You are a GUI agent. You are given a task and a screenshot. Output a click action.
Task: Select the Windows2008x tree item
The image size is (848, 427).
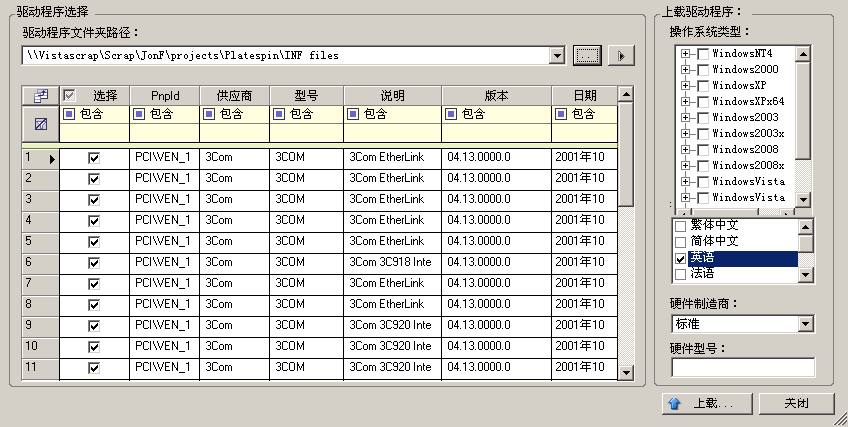pos(748,165)
